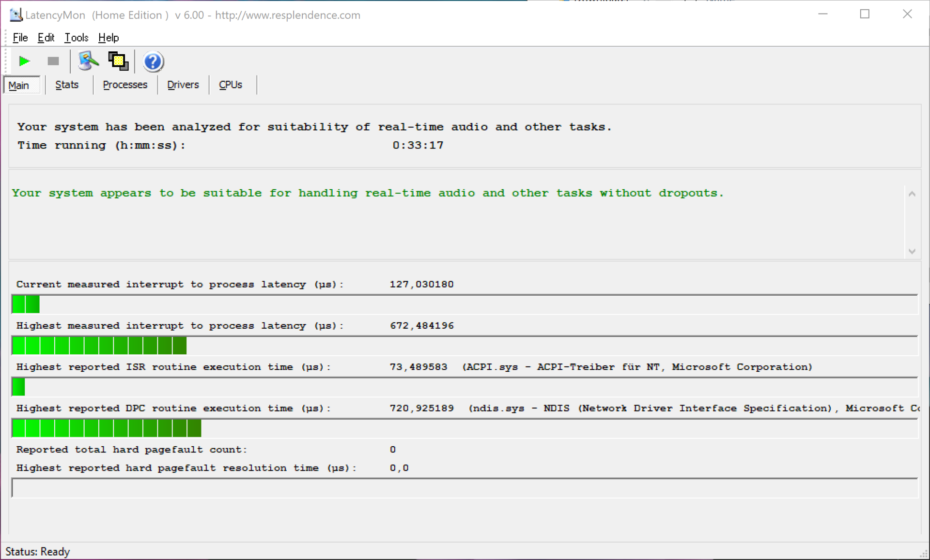Open the File menu
This screenshot has width=930, height=560.
20,38
